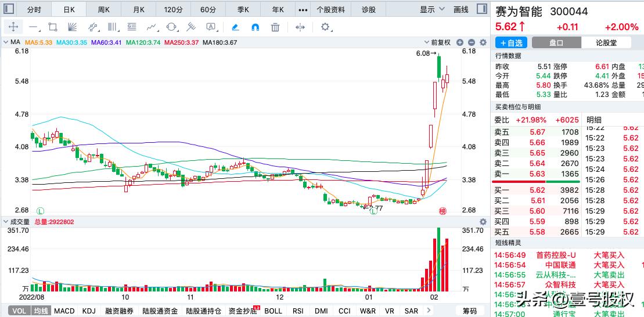Select the straight line drawing tool
The height and width of the screenshot is (317, 644).
tap(33, 27)
